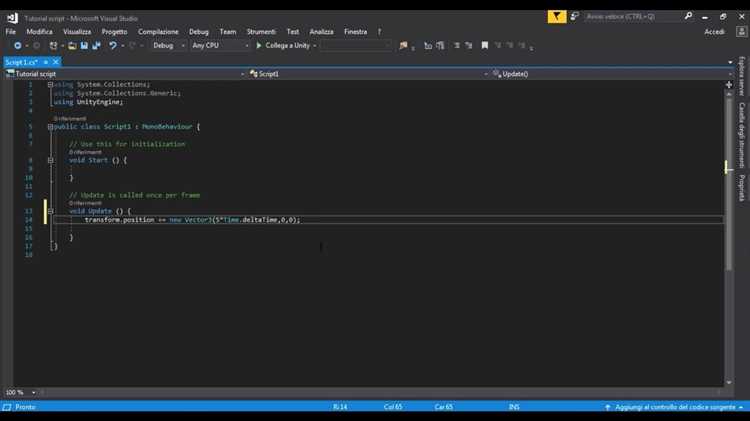Open the yellow notifications flag icon
750x421 pixels.
tap(557, 17)
